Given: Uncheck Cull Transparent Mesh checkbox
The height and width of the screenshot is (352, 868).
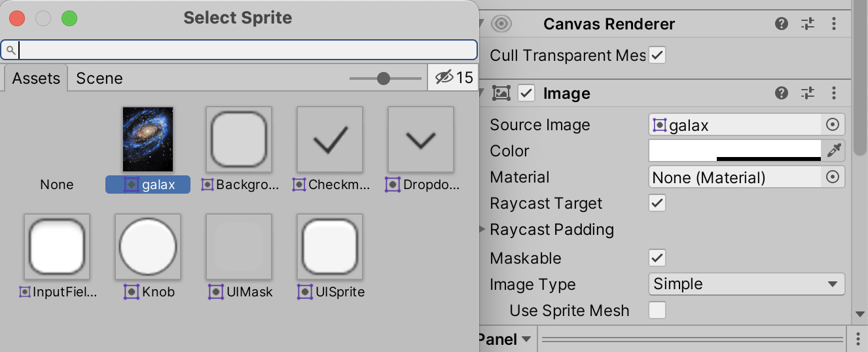Looking at the screenshot, I should (657, 56).
